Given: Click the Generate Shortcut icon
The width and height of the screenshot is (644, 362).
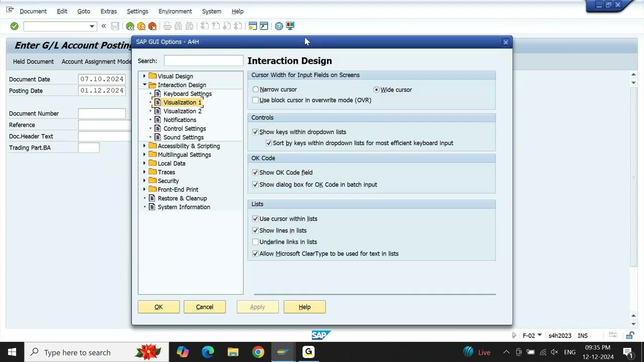Looking at the screenshot, I should pos(264,26).
